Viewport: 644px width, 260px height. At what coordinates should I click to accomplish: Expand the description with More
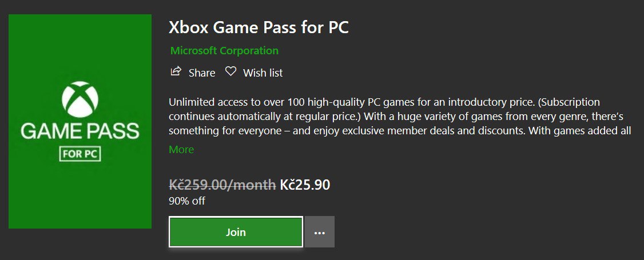click(181, 150)
